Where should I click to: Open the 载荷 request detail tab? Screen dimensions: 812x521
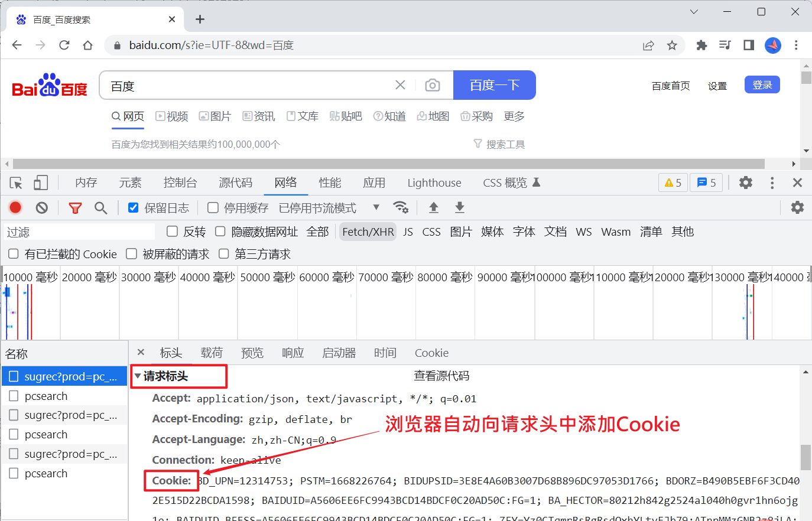[x=212, y=353]
